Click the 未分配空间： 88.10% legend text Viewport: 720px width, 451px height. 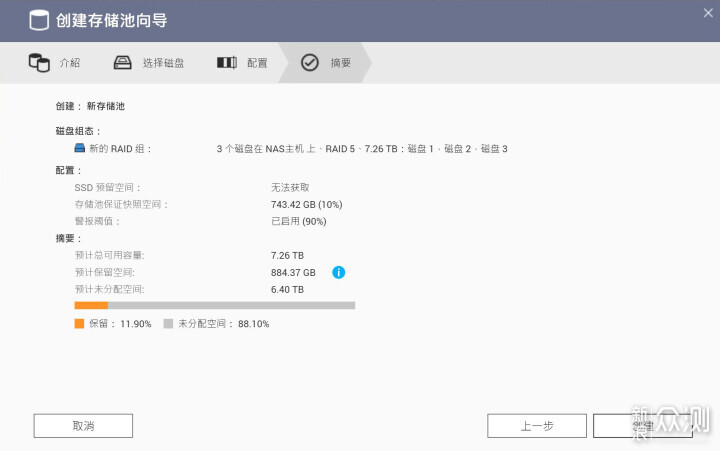coord(224,324)
